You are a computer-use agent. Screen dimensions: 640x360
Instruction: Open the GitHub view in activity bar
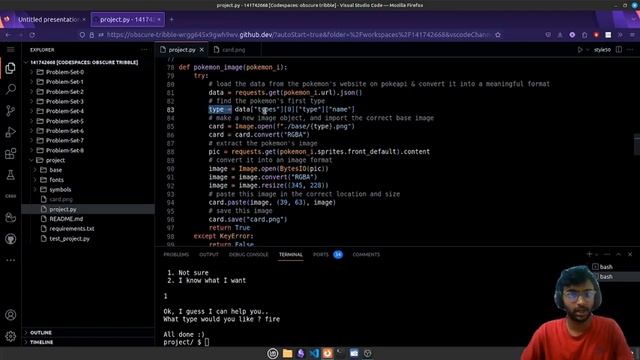pos(11,239)
